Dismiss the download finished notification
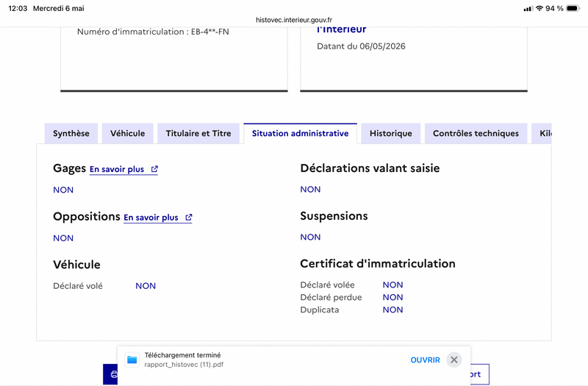This screenshot has width=588, height=386. 453,360
